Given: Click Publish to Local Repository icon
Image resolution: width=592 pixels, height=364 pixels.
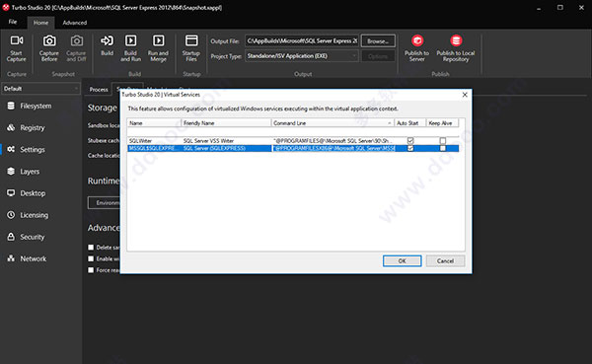Looking at the screenshot, I should pos(456,40).
